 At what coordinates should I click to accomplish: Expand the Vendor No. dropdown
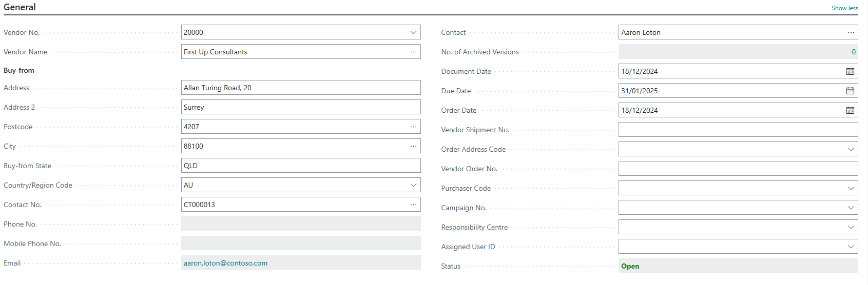[413, 32]
